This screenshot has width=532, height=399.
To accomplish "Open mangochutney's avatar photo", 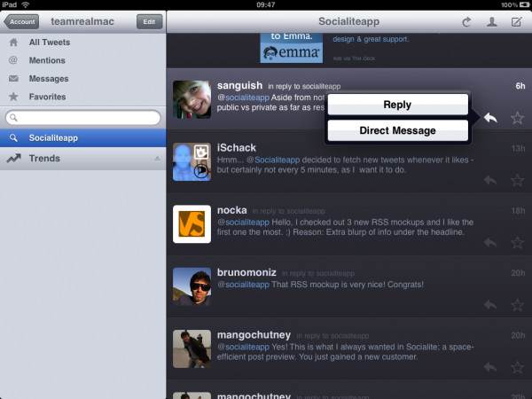I will click(192, 348).
